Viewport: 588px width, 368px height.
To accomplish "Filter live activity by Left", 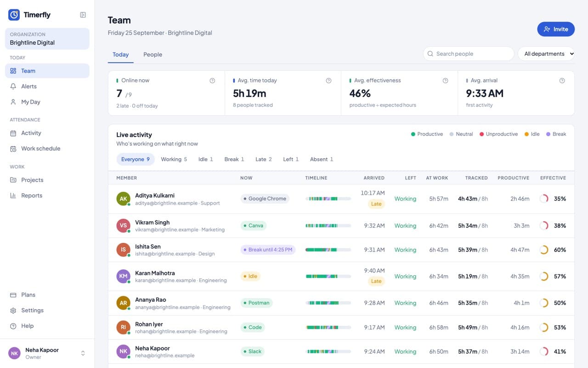I will click(291, 159).
